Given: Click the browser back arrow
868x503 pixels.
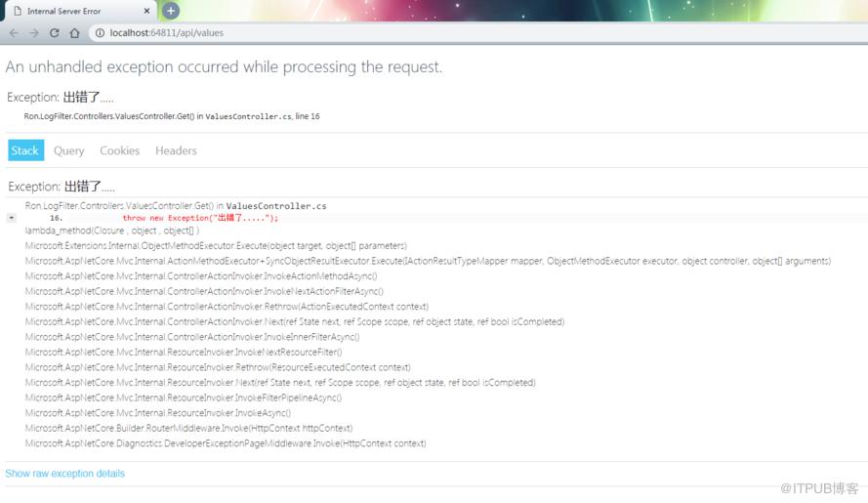Looking at the screenshot, I should (x=14, y=33).
